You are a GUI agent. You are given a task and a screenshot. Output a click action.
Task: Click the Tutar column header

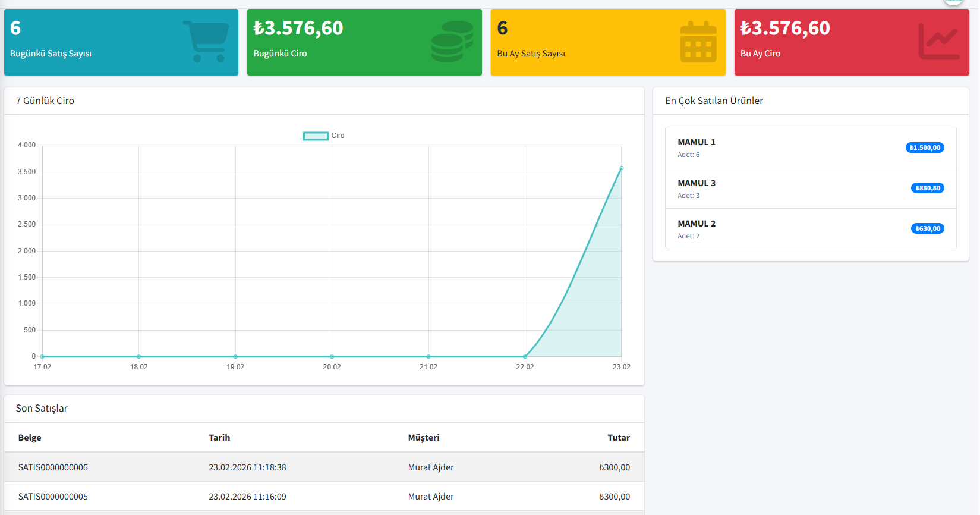(618, 438)
